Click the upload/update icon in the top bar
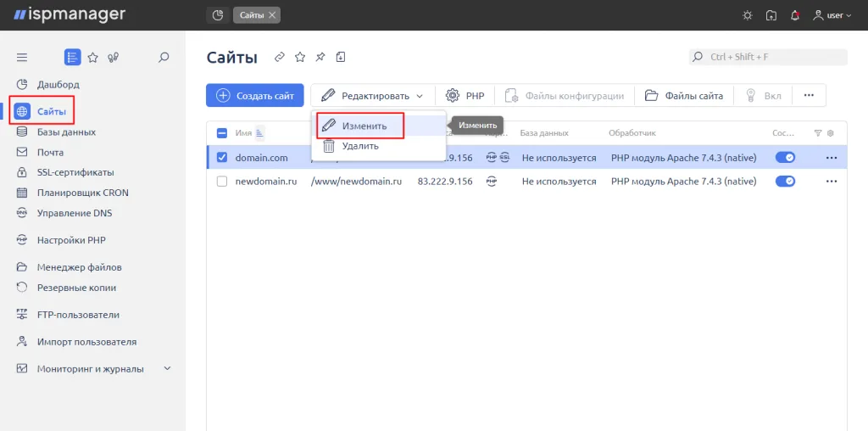The height and width of the screenshot is (431, 868). 771,15
